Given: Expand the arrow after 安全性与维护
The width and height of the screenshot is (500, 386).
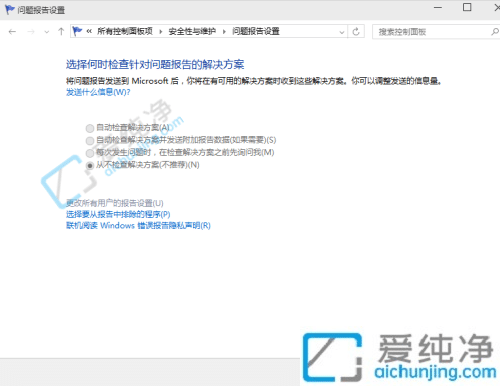Looking at the screenshot, I should pos(224,32).
